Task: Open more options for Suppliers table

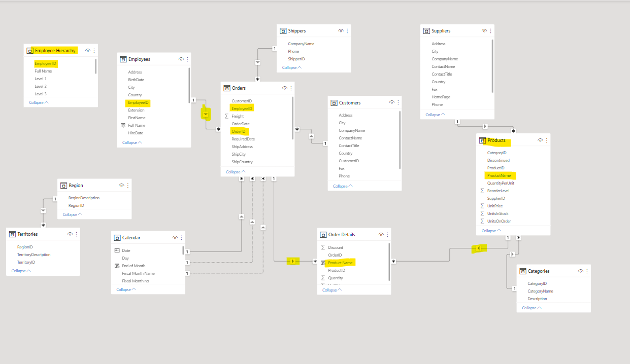Action: tap(490, 31)
